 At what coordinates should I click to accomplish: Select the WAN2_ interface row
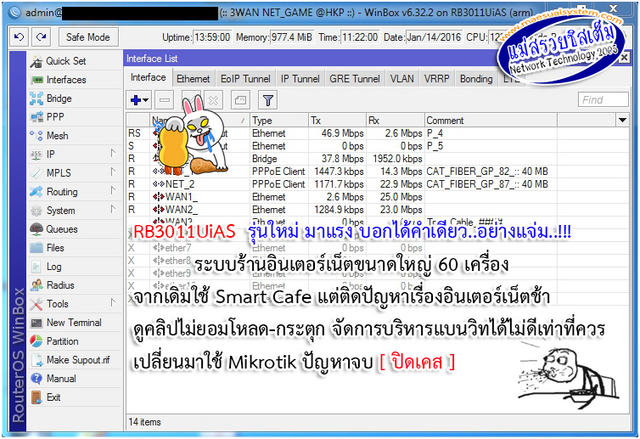(x=378, y=210)
